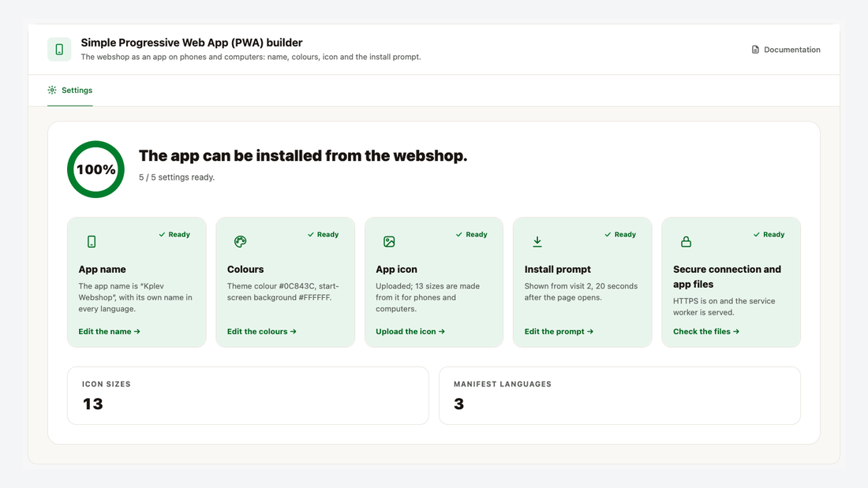Click the phone icon on App name card
This screenshot has height=488, width=868.
92,242
